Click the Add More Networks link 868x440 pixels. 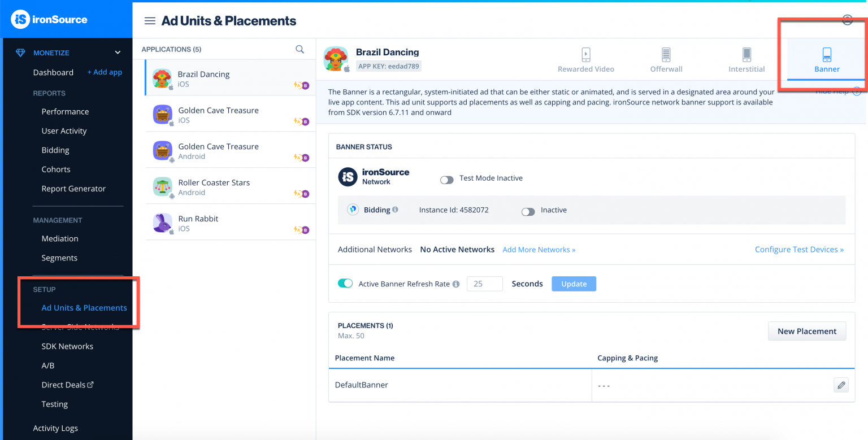(x=539, y=250)
